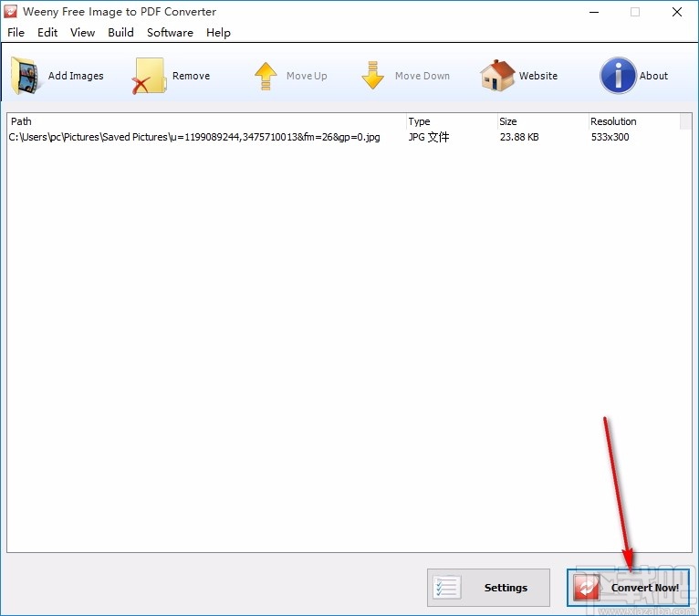Click the Size column header
Viewport: 699px width, 616px height.
click(543, 121)
